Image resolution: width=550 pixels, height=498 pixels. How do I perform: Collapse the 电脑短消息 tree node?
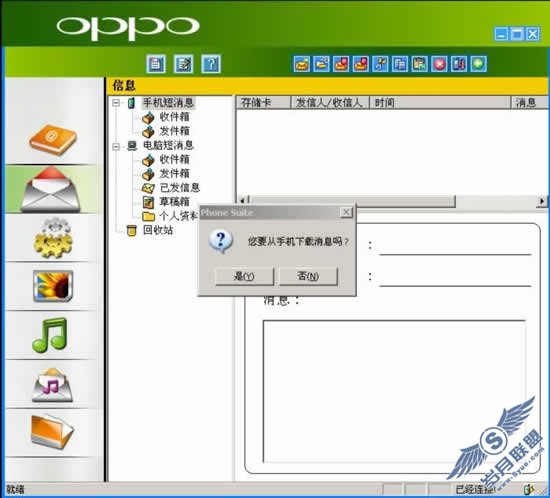click(x=116, y=146)
